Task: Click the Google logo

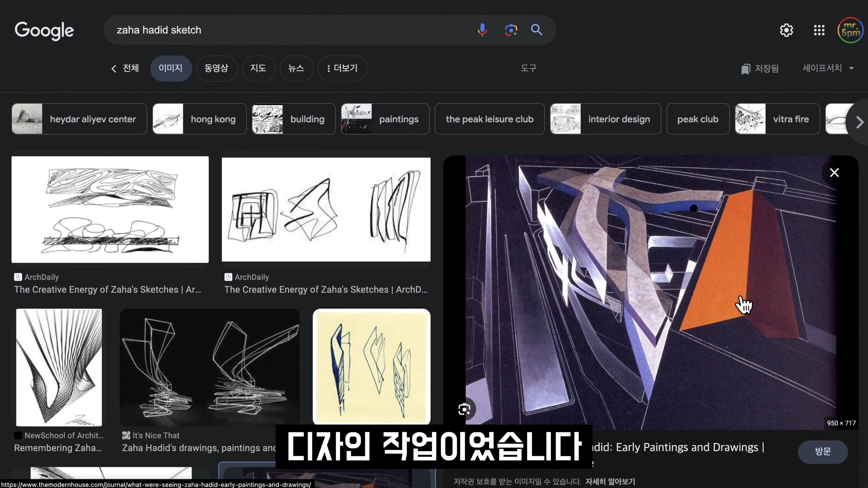Action: point(44,30)
